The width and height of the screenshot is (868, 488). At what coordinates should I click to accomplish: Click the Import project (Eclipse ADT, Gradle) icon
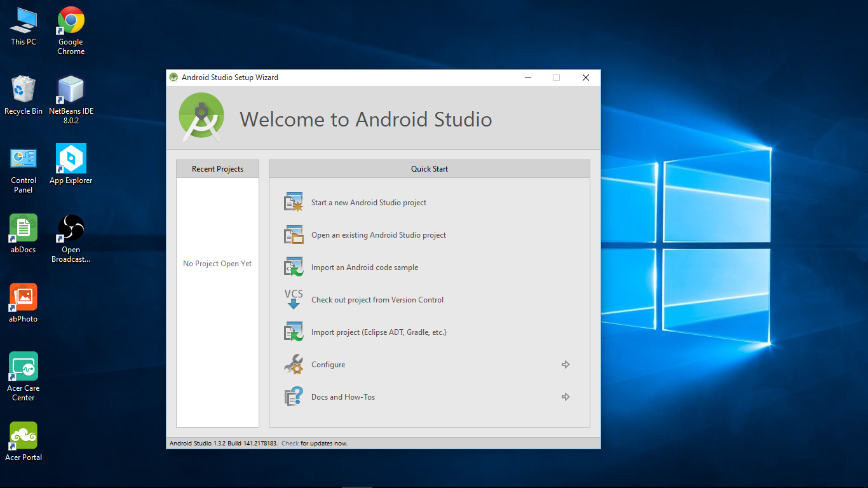[x=293, y=332]
